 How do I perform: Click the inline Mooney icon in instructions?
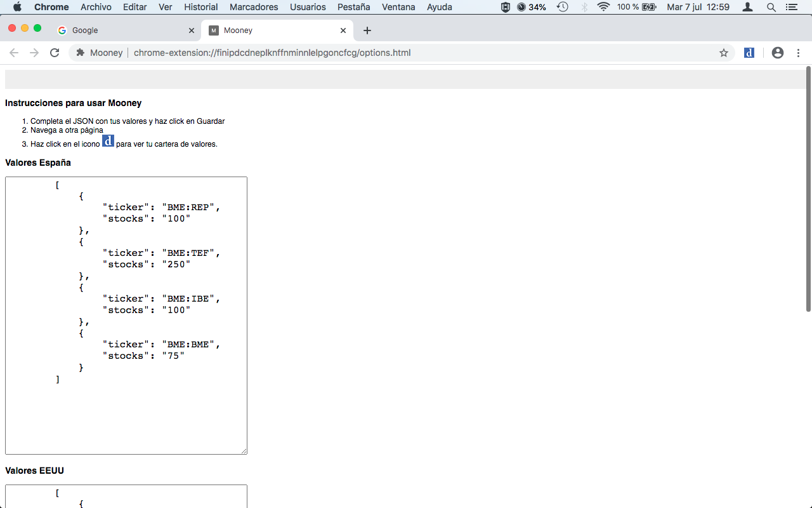tap(108, 141)
